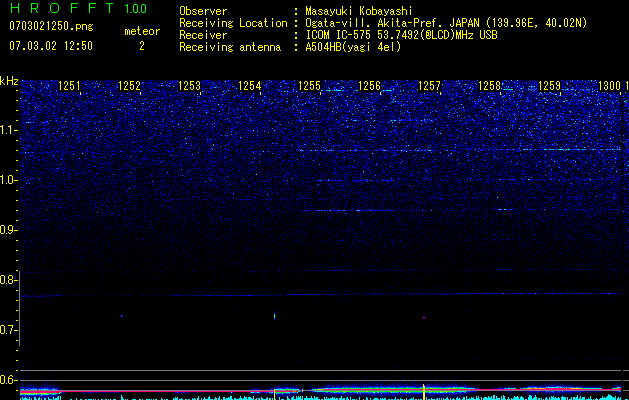Click the 1300 time marker
This screenshot has height=400, width=629.
point(609,86)
